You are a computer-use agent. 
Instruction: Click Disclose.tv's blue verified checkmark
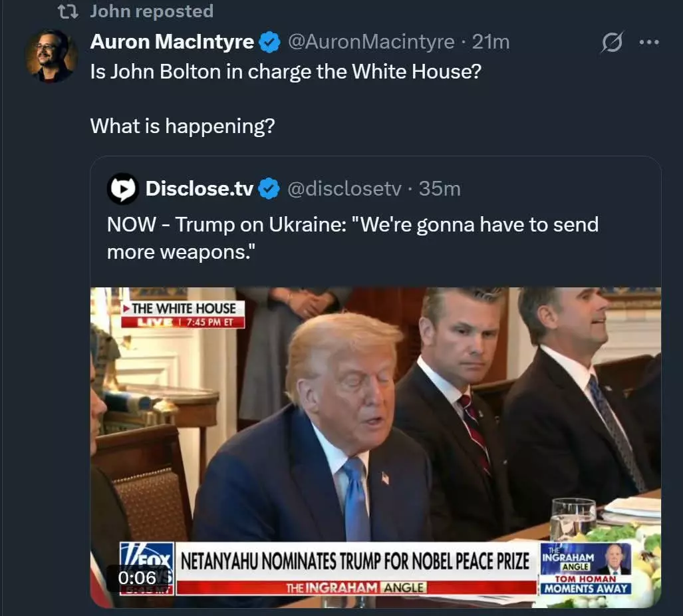[269, 189]
